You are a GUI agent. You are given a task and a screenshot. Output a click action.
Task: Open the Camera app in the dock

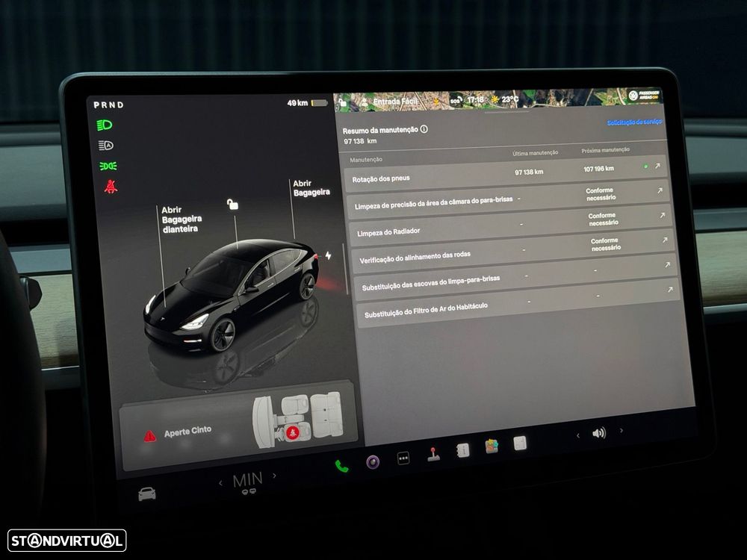click(373, 461)
